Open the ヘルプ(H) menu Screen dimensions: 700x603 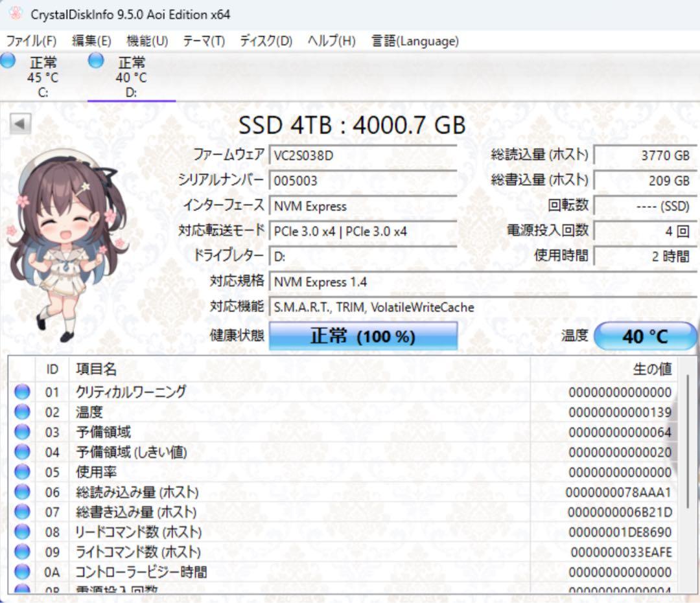(329, 41)
